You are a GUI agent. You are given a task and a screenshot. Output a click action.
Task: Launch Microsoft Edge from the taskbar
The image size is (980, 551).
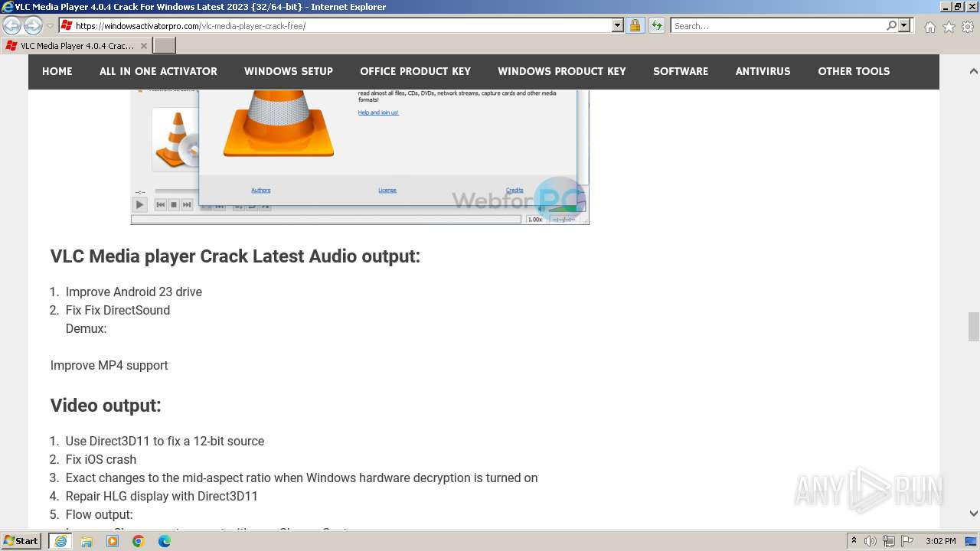[165, 541]
